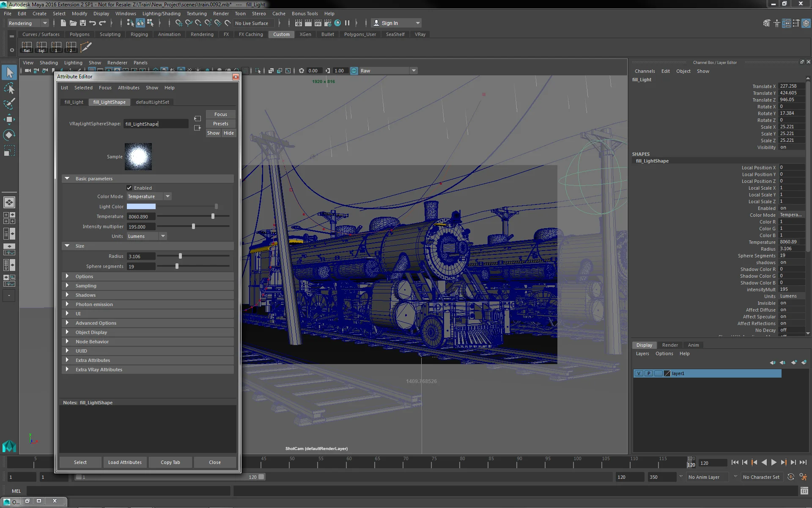Activate the Lasso selection tool

[x=9, y=88]
